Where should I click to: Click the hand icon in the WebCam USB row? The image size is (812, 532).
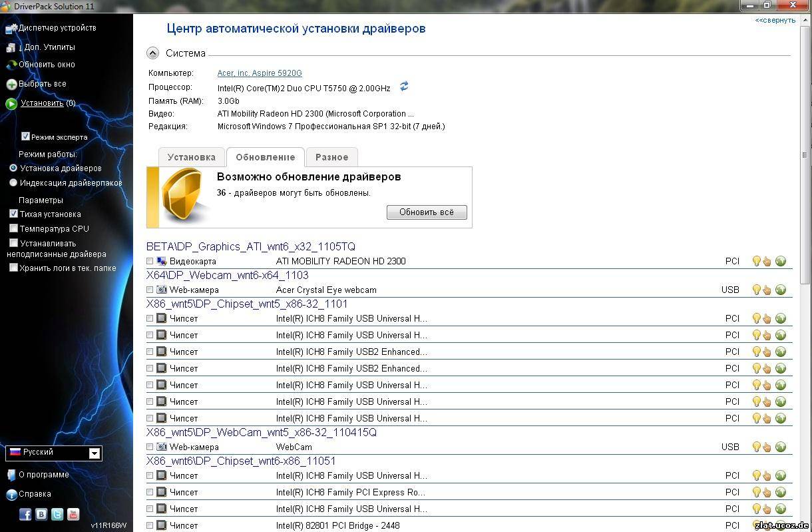(x=767, y=447)
